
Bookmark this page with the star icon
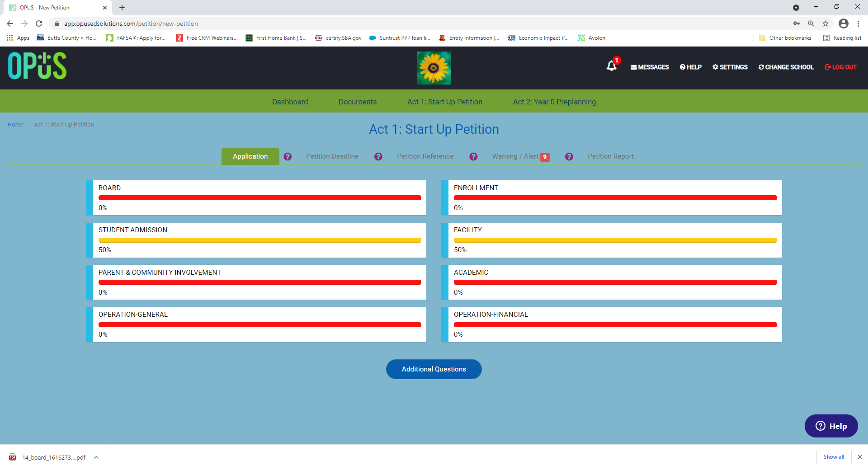(826, 23)
